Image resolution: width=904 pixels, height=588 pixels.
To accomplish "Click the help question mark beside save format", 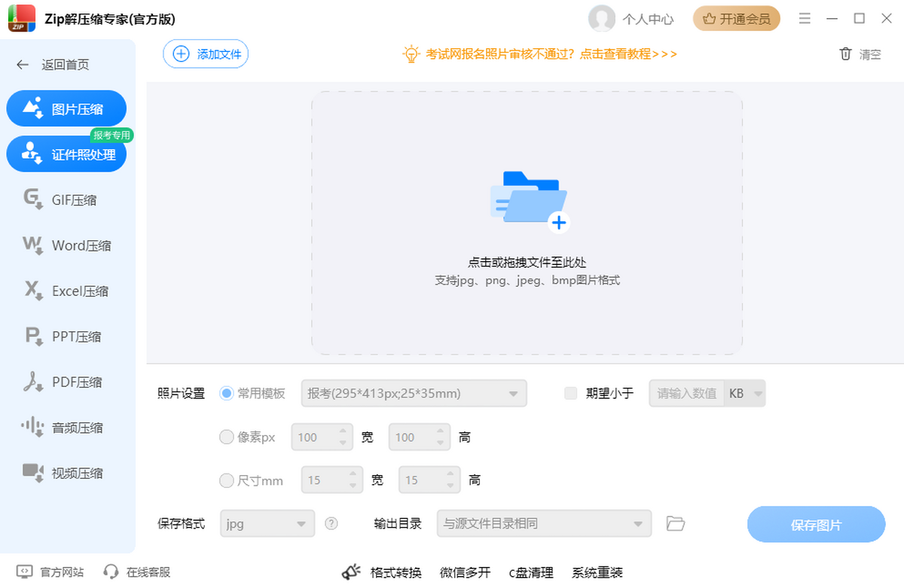I will click(x=331, y=523).
